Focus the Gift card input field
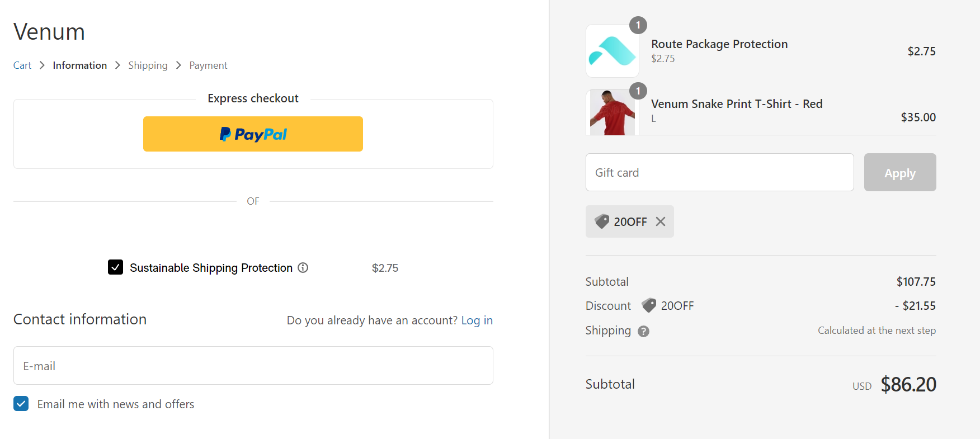This screenshot has height=439, width=980. pyautogui.click(x=720, y=172)
